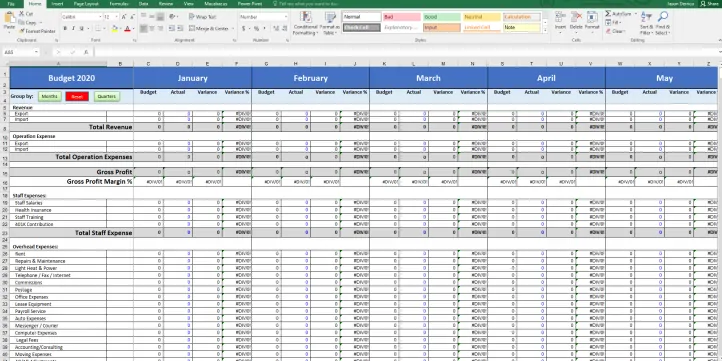This screenshot has width=722, height=361.
Task: Toggle Bold formatting
Action: [65, 29]
